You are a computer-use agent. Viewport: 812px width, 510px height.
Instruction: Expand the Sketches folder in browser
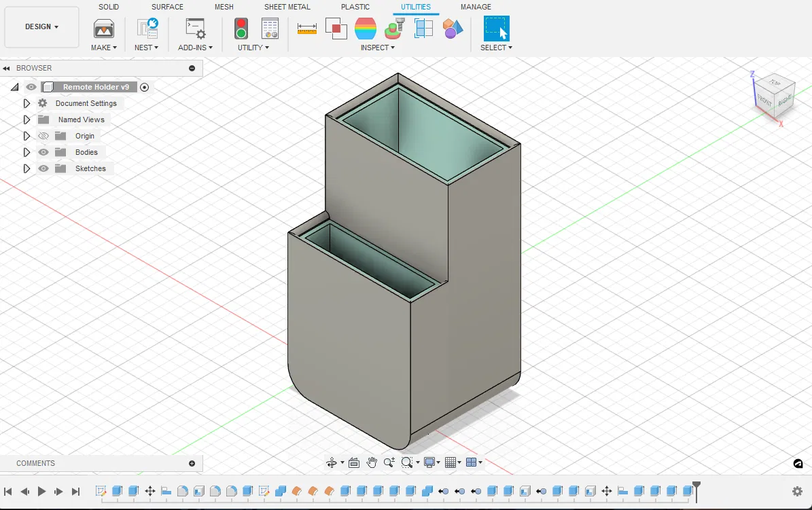[27, 168]
